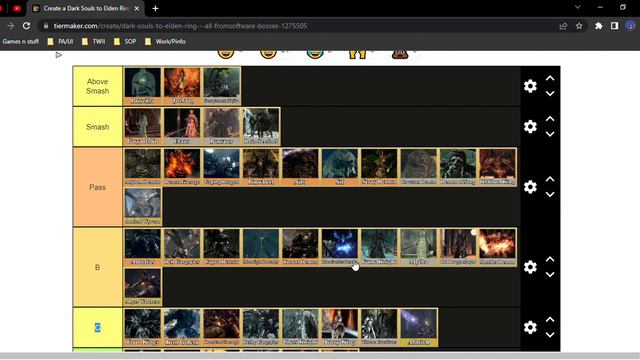640x360 pixels.
Task: Select the fiery demon thumbnail in Pass tier
Action: click(x=182, y=167)
